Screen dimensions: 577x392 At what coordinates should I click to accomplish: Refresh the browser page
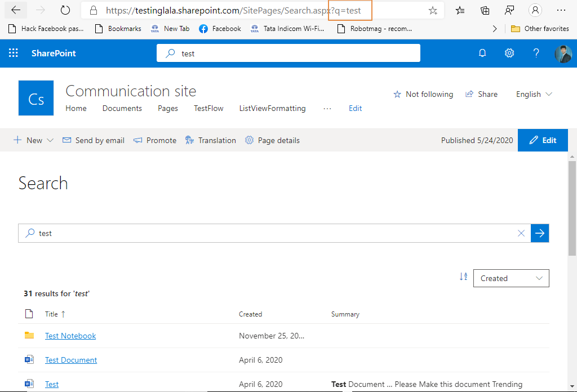[65, 10]
